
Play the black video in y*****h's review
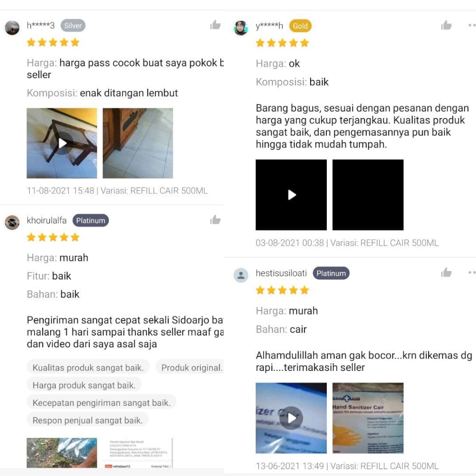pos(291,195)
